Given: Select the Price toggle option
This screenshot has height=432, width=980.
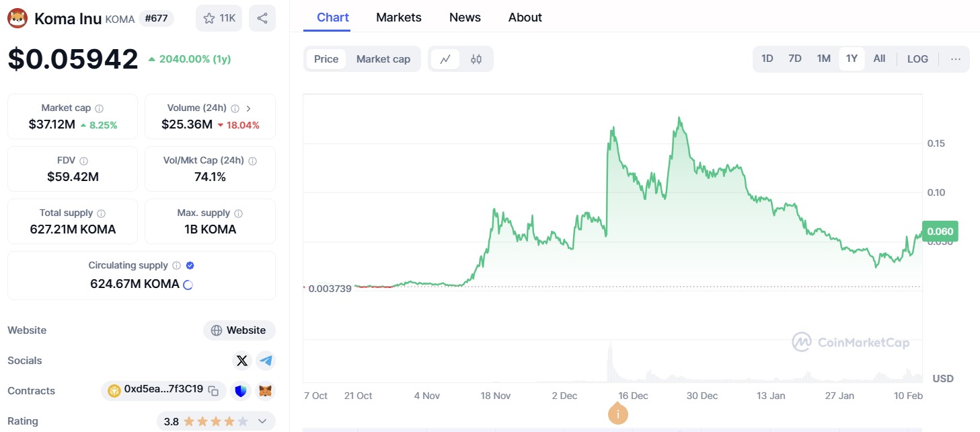Looking at the screenshot, I should point(326,59).
